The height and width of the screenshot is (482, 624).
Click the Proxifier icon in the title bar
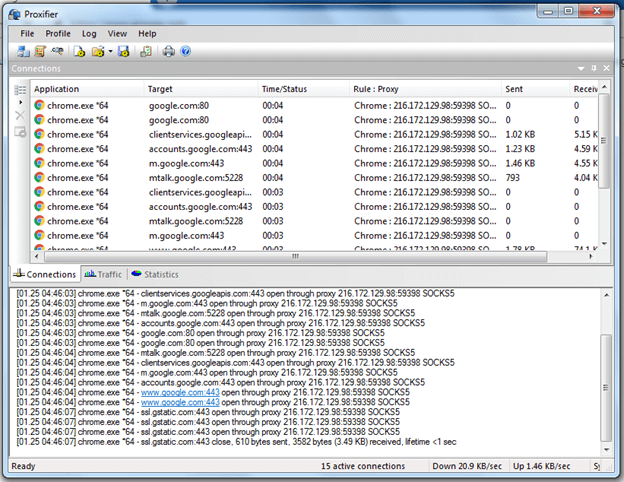click(15, 14)
